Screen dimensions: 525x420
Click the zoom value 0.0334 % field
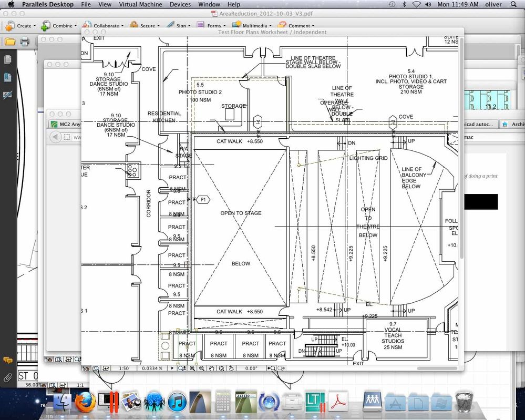click(152, 368)
